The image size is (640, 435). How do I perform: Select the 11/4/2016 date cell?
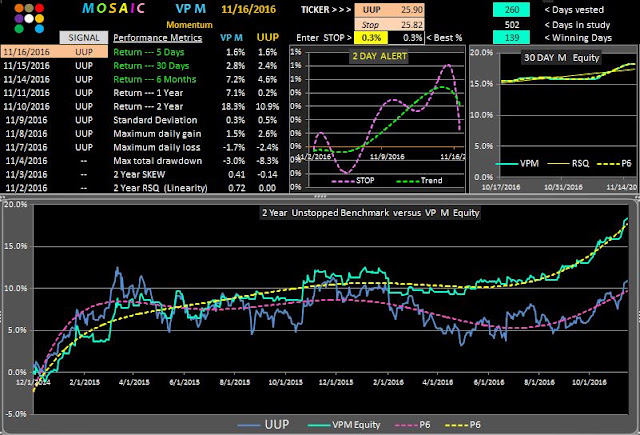click(x=27, y=161)
